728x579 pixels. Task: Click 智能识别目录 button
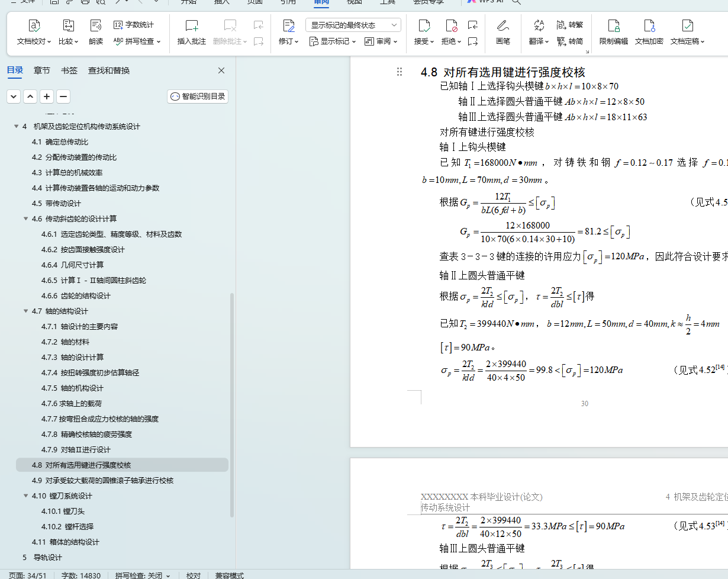(x=198, y=96)
